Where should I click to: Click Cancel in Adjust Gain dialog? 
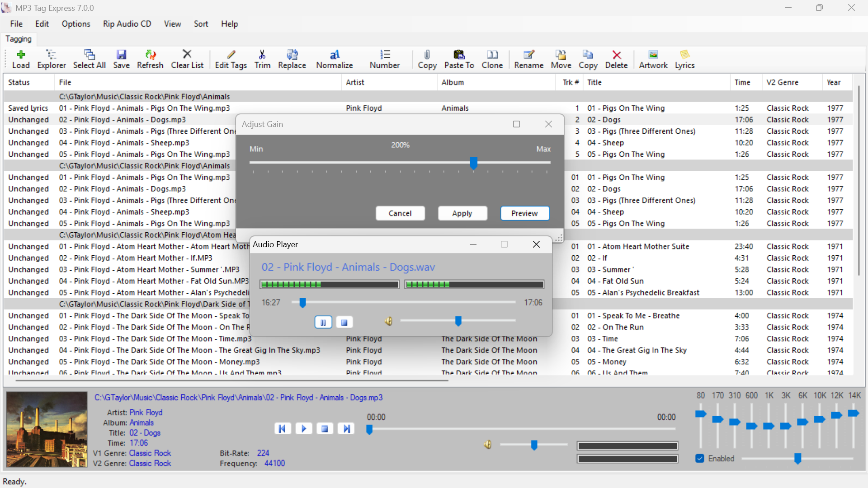click(x=400, y=213)
